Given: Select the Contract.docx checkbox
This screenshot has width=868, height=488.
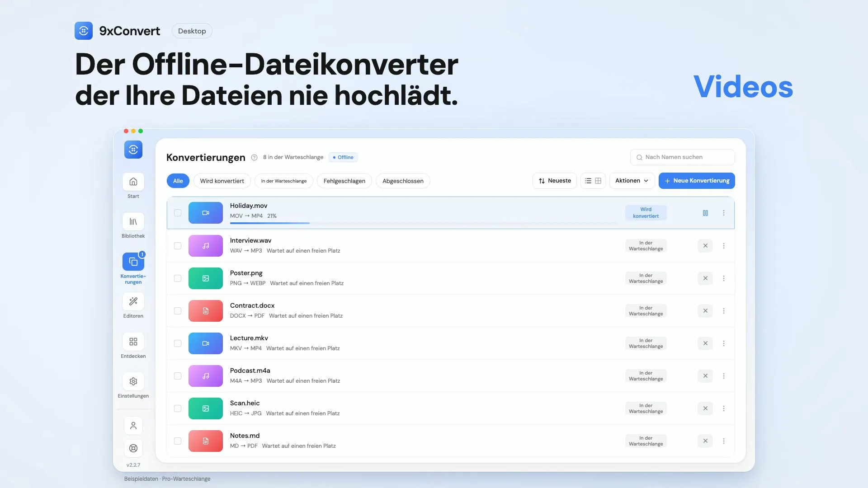Looking at the screenshot, I should [x=178, y=311].
